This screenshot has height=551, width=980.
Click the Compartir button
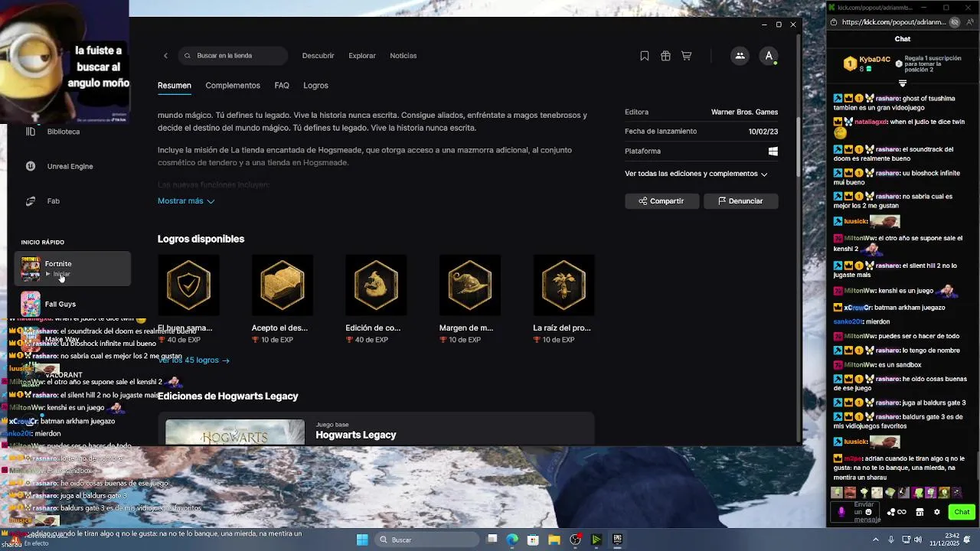pos(662,201)
